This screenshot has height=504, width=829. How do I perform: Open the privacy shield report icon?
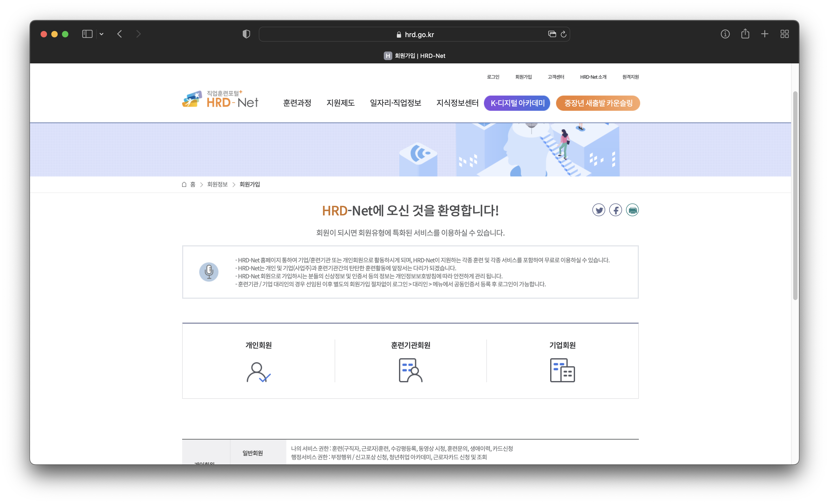coord(246,34)
